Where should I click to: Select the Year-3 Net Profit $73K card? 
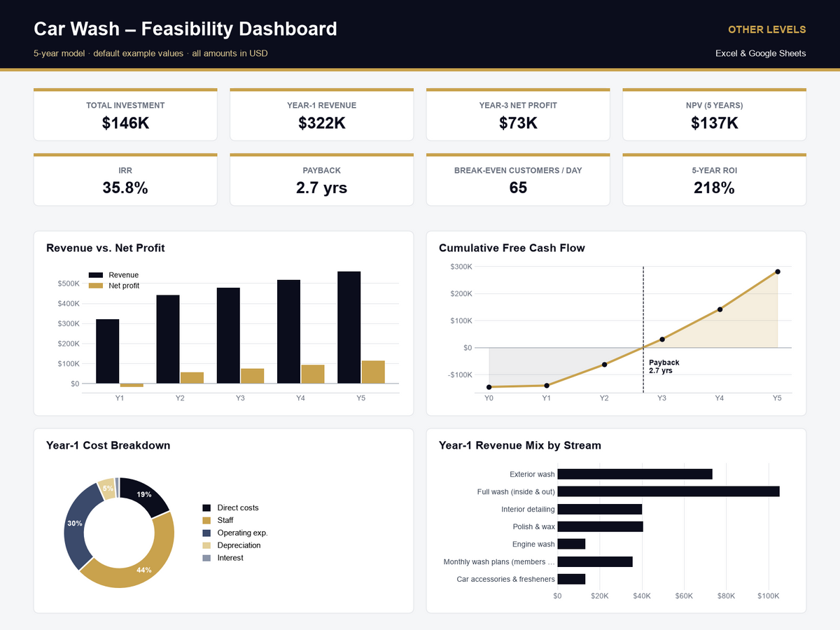[518, 115]
